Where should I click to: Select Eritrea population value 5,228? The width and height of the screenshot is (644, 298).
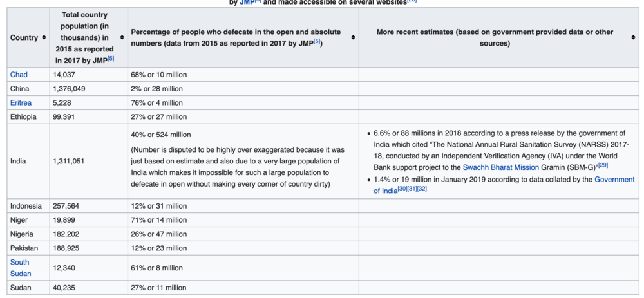click(62, 102)
